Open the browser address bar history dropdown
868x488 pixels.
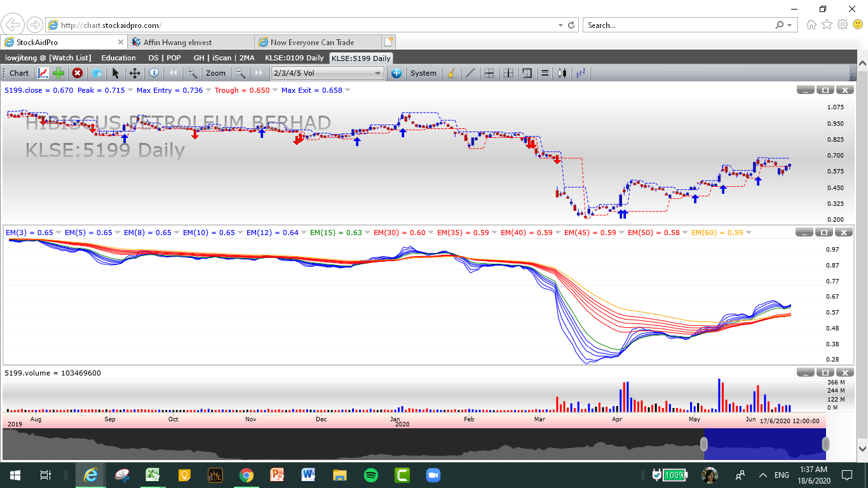[560, 25]
